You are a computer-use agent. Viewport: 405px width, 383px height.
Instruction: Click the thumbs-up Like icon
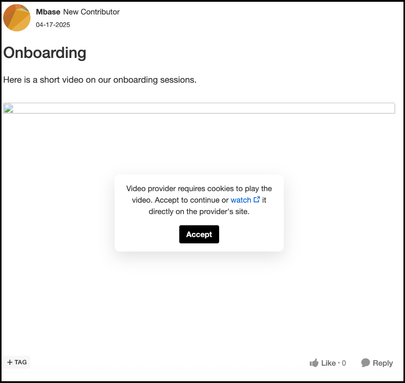click(314, 363)
